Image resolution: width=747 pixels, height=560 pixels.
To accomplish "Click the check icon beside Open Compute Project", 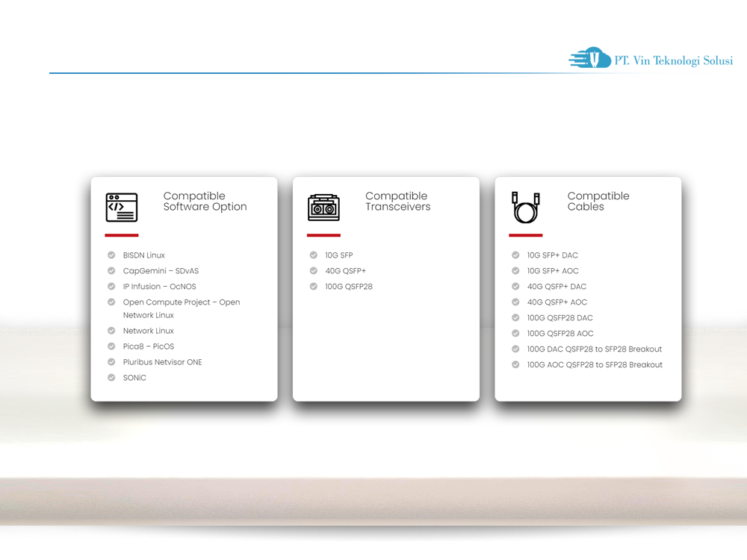I will [111, 302].
